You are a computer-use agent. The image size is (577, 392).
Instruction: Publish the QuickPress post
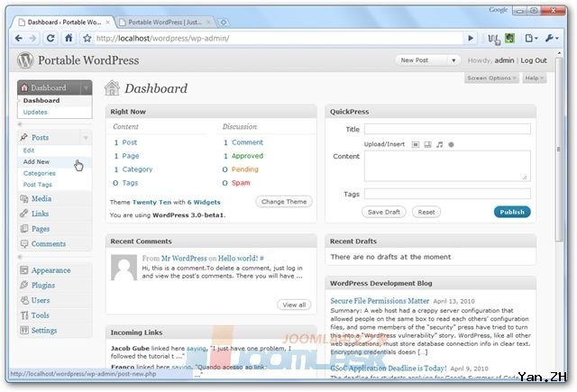[512, 212]
